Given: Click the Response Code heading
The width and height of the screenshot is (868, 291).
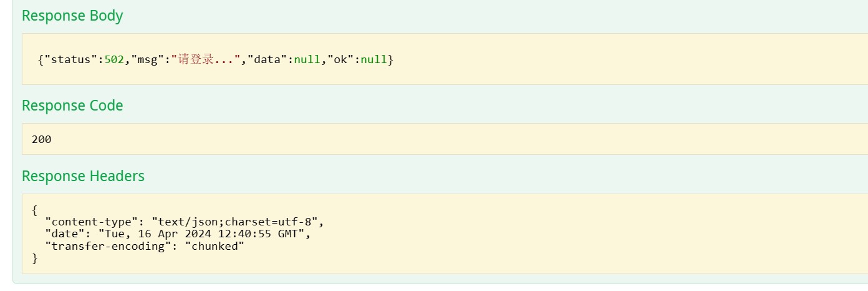Looking at the screenshot, I should [72, 106].
